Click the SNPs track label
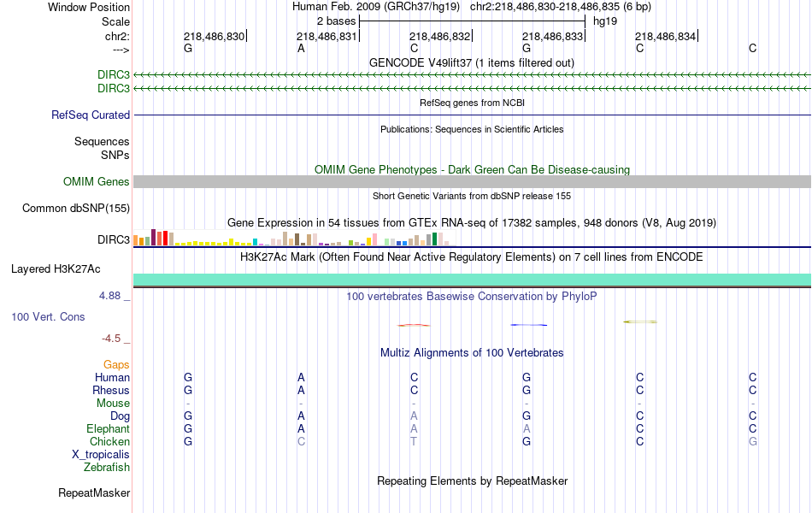This screenshot has width=812, height=513. [x=115, y=155]
